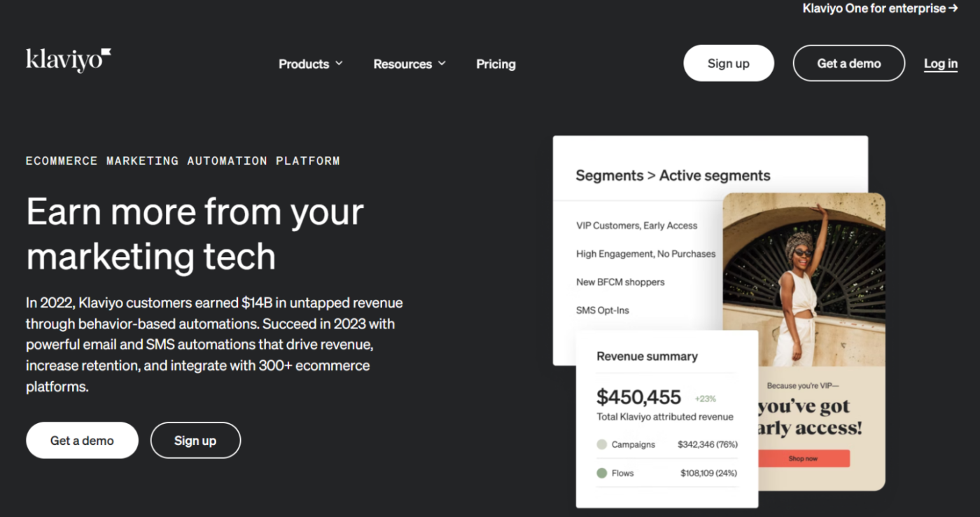Click the Get a demo button in the header
This screenshot has height=517, width=980.
click(x=849, y=63)
